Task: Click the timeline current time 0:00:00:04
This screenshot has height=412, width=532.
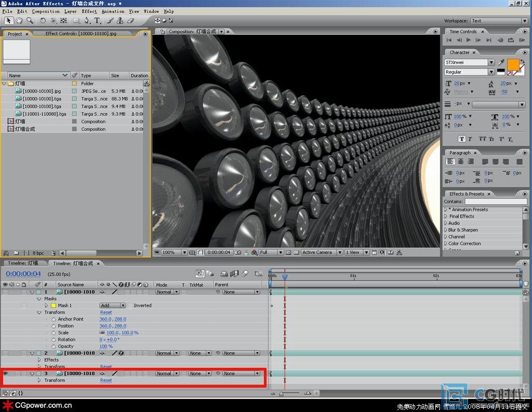Action: click(x=23, y=274)
